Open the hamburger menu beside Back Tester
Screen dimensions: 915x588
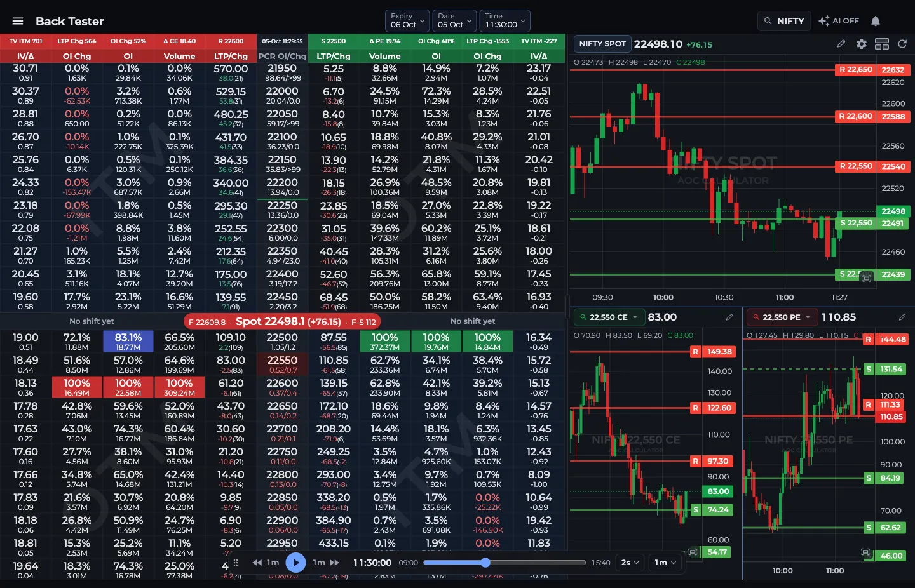point(18,21)
